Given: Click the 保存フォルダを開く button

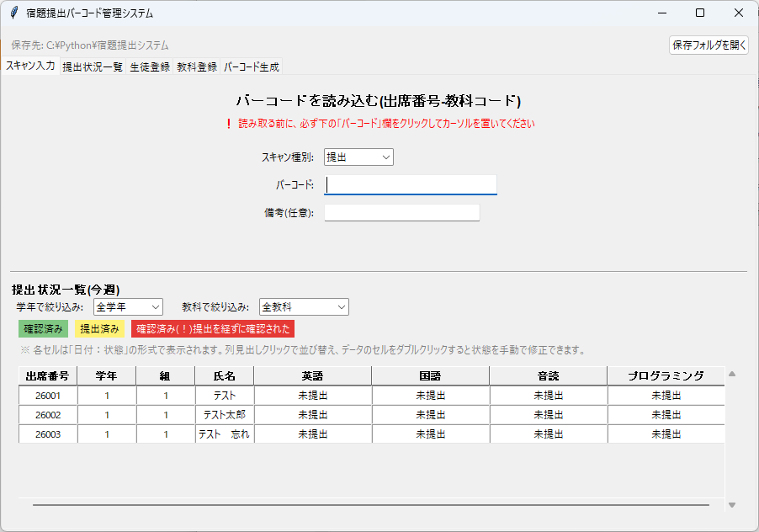Looking at the screenshot, I should 709,45.
